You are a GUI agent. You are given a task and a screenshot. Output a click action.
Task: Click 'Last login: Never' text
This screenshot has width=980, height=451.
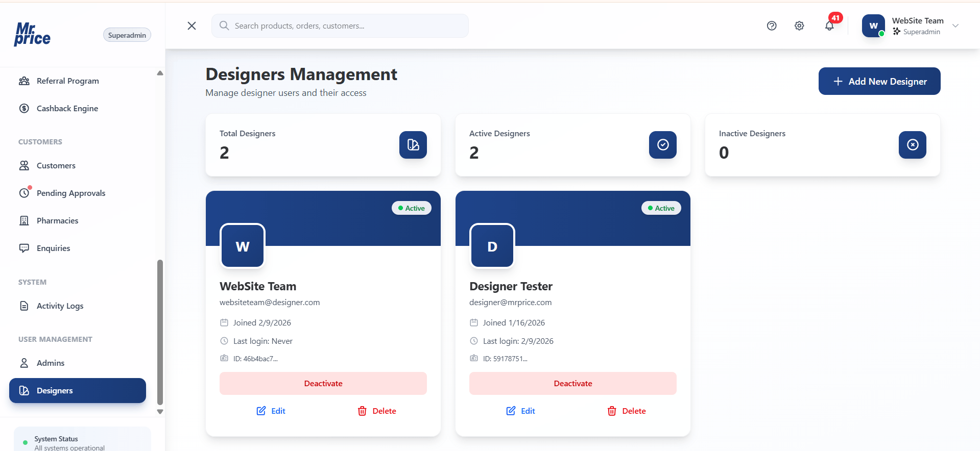[x=263, y=341]
